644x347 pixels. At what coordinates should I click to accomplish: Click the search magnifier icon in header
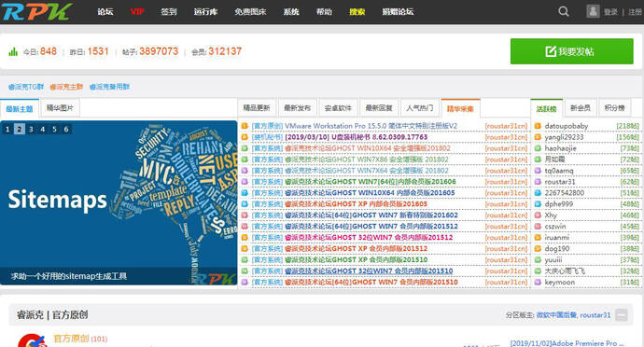(564, 11)
